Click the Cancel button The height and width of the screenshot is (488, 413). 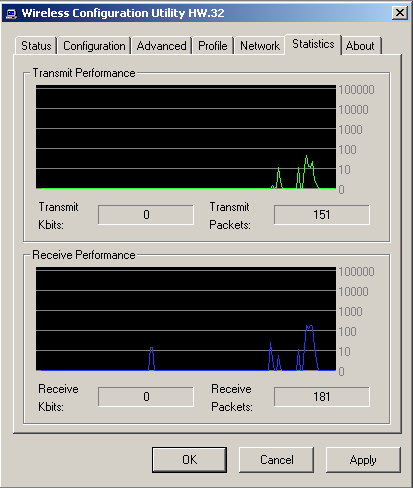click(x=276, y=460)
